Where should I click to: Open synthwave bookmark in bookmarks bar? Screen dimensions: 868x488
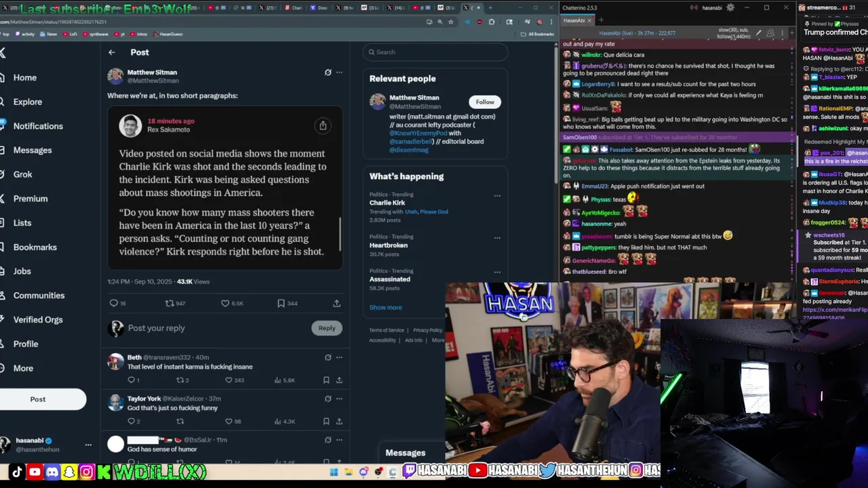[96, 34]
